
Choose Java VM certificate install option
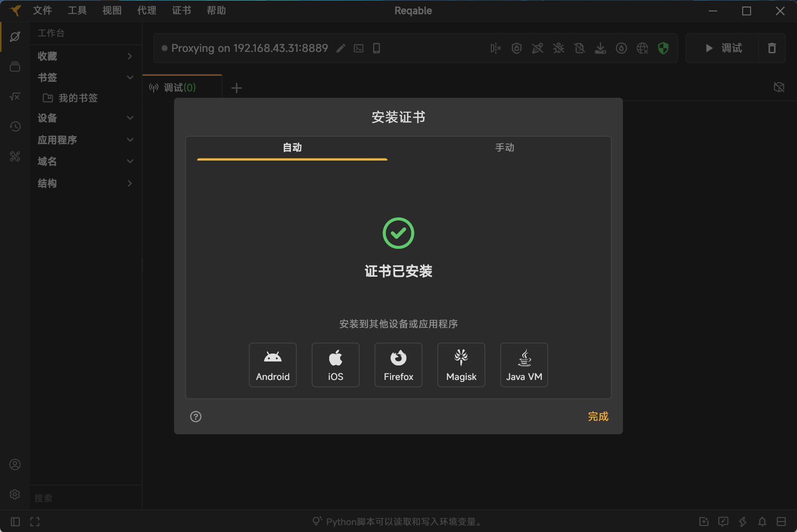point(524,365)
